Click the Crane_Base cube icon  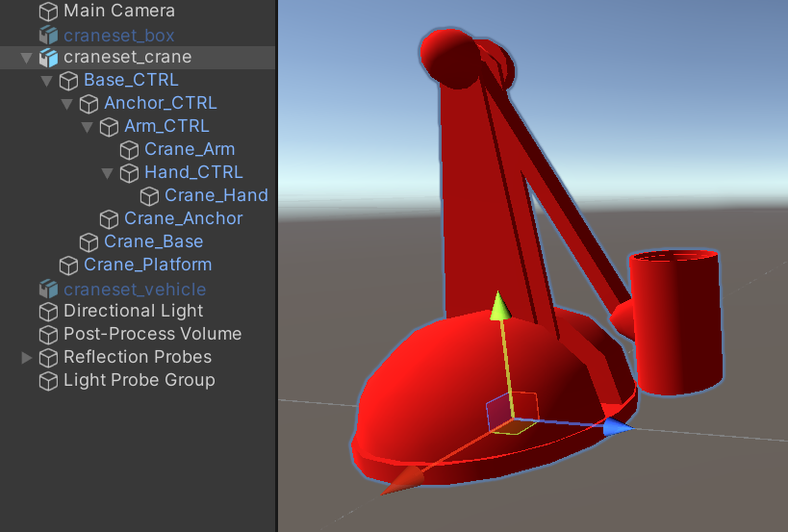coord(89,242)
